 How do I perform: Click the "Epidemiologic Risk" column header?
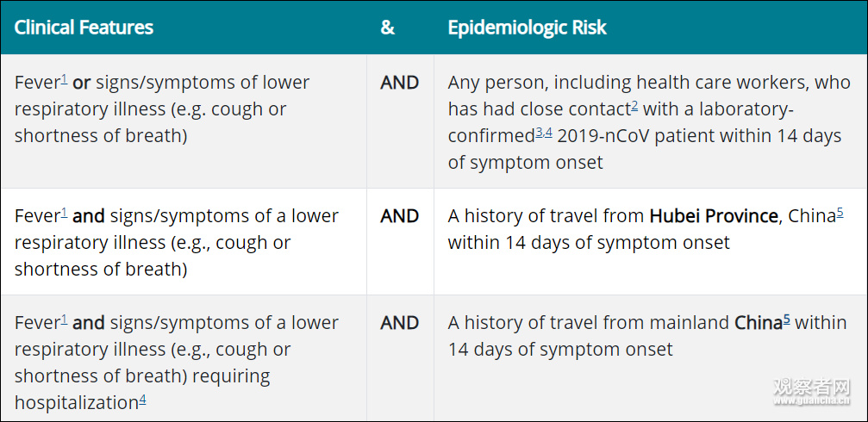click(527, 28)
